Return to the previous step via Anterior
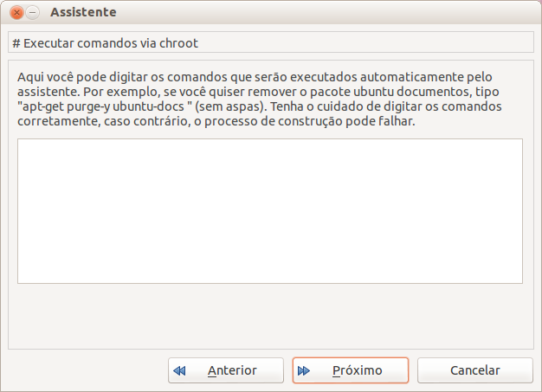542x392 pixels. [x=226, y=370]
